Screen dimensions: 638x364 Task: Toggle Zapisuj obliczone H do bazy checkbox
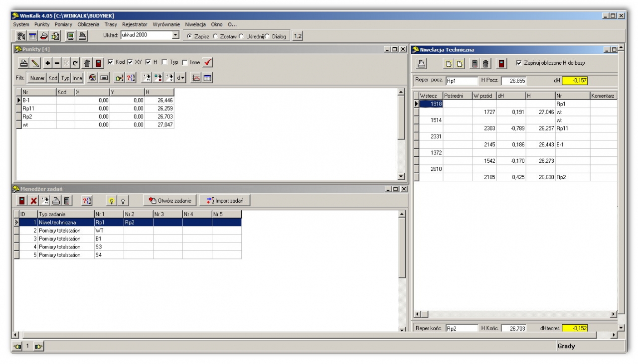pyautogui.click(x=519, y=63)
